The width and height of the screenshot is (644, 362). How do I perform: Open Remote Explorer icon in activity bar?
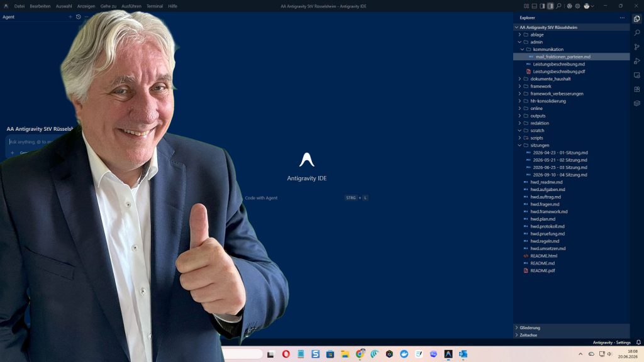point(636,75)
